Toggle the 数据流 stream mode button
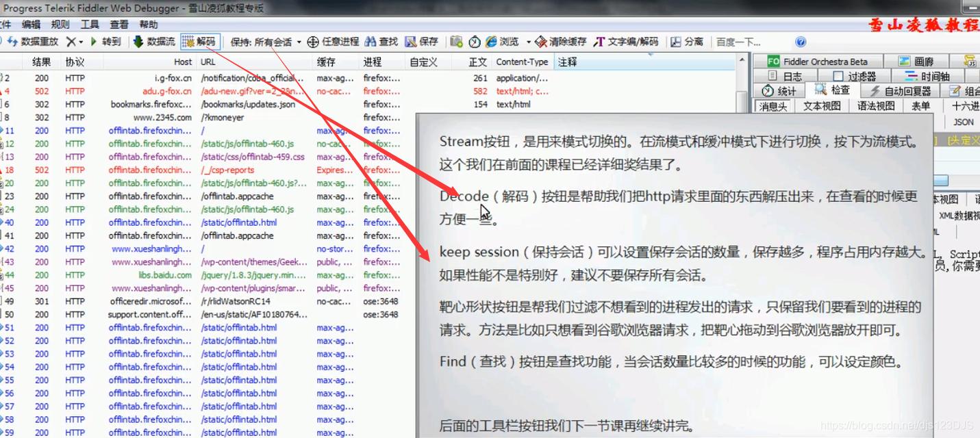980x438 pixels. click(x=153, y=42)
